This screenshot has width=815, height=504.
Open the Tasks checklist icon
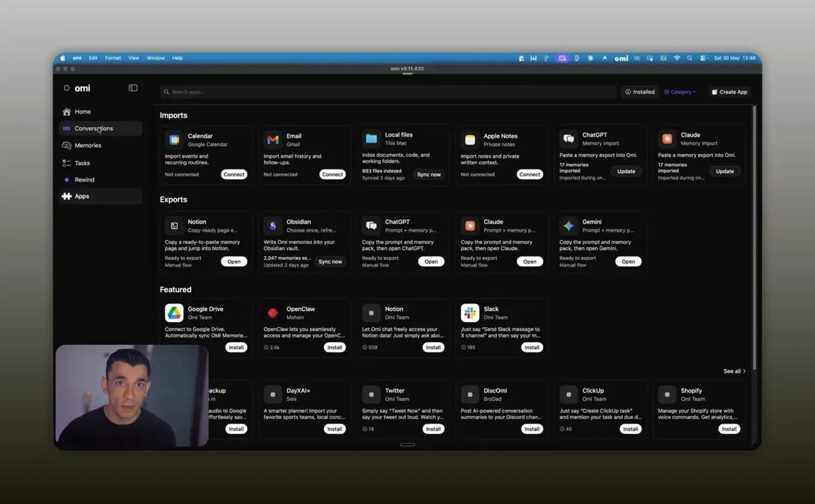tap(66, 163)
